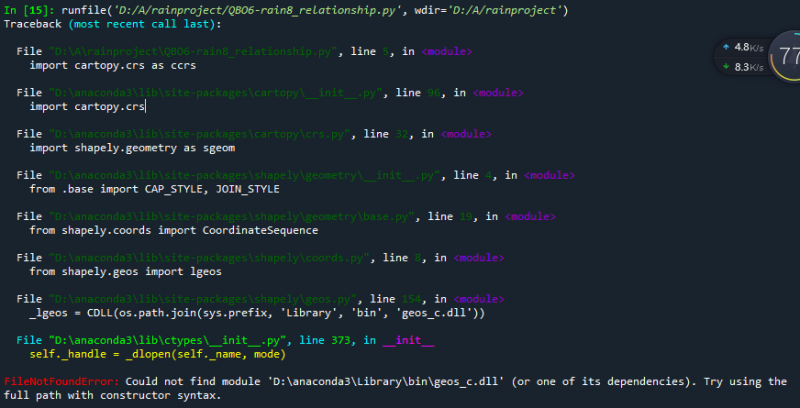This screenshot has height=408, width=800.
Task: Click the upload speed arrow icon
Action: click(x=726, y=47)
